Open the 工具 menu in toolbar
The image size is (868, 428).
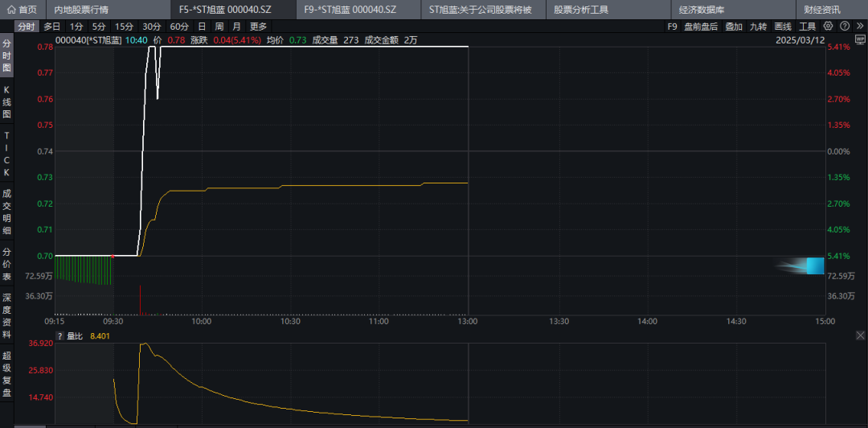[807, 27]
